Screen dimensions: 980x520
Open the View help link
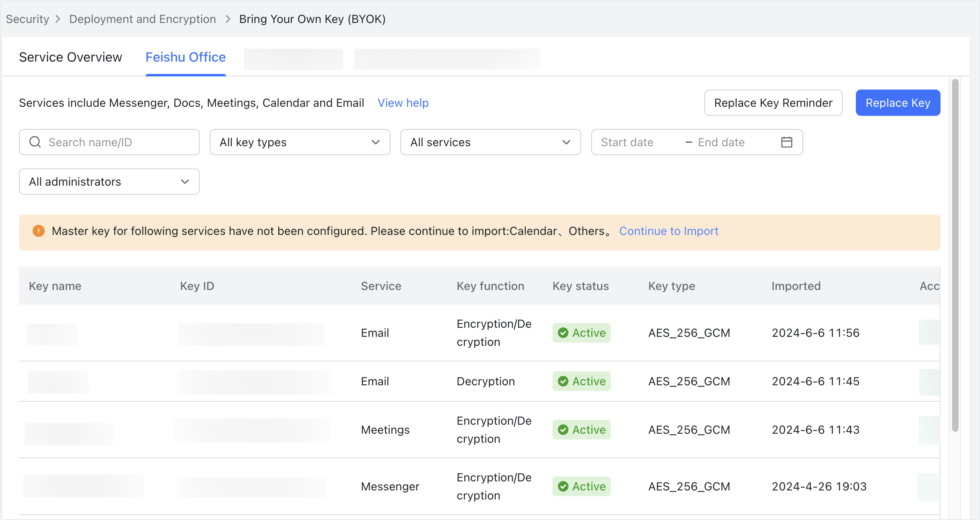(403, 103)
